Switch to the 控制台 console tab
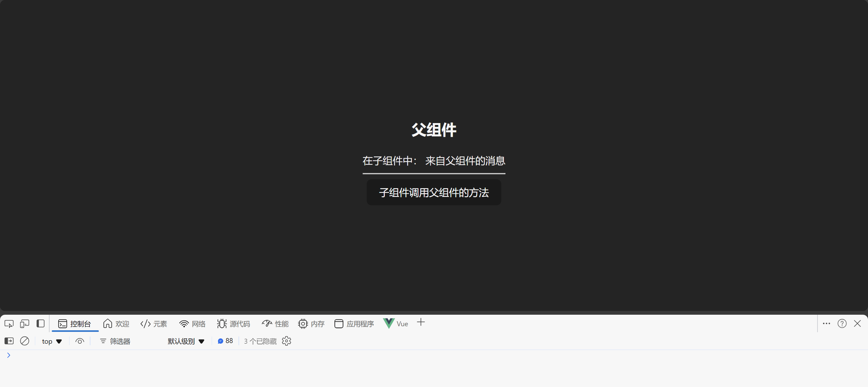Viewport: 868px width, 387px height. point(75,324)
